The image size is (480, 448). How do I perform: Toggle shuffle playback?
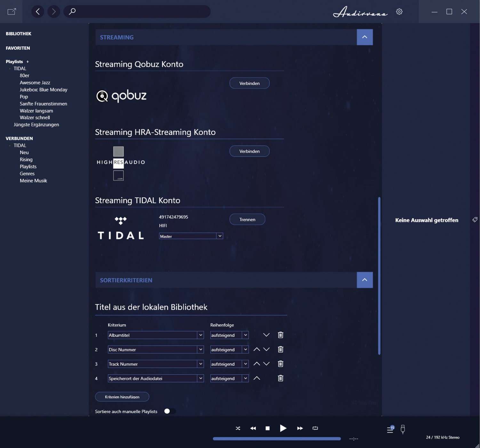coord(238,428)
